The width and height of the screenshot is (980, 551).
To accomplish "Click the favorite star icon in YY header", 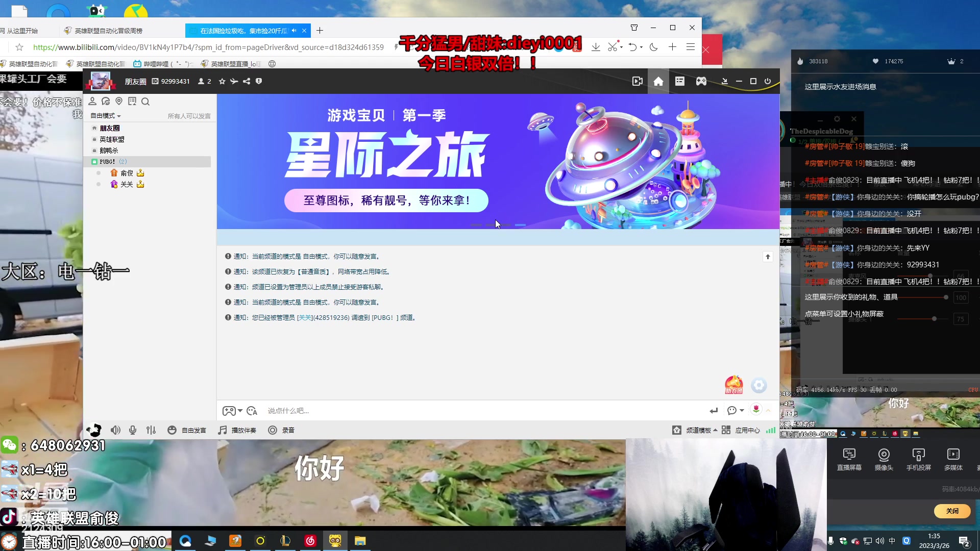I will [222, 81].
